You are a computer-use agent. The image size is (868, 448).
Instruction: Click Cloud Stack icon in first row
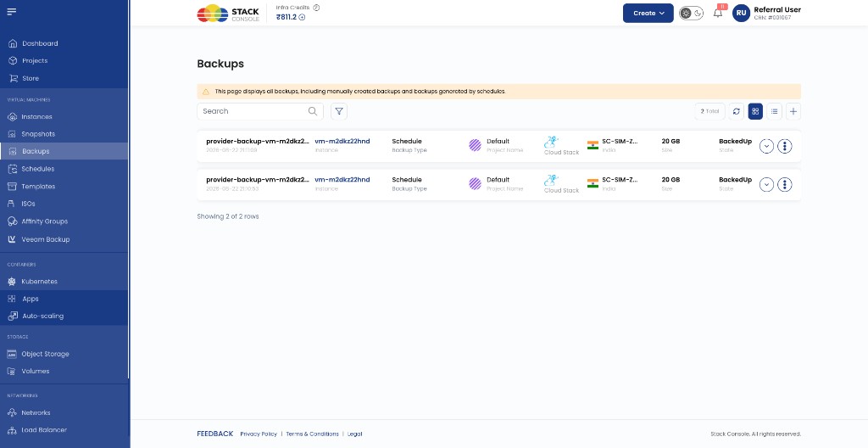click(x=551, y=142)
